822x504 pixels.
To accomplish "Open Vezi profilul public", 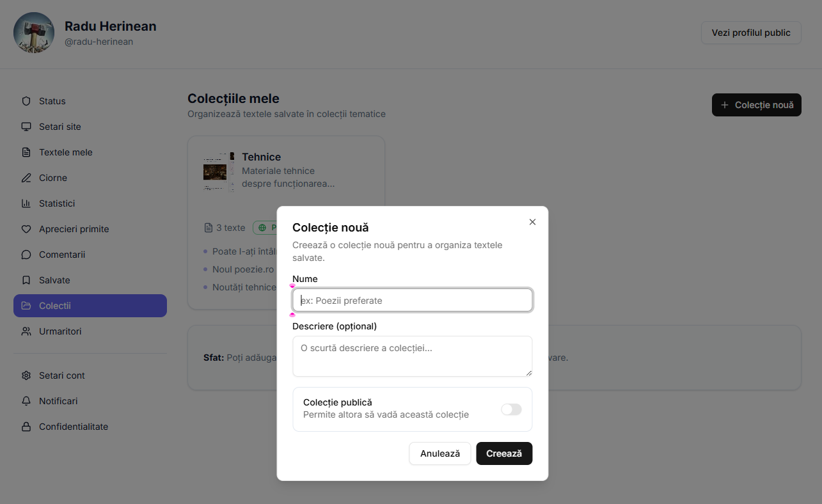I will click(x=751, y=33).
